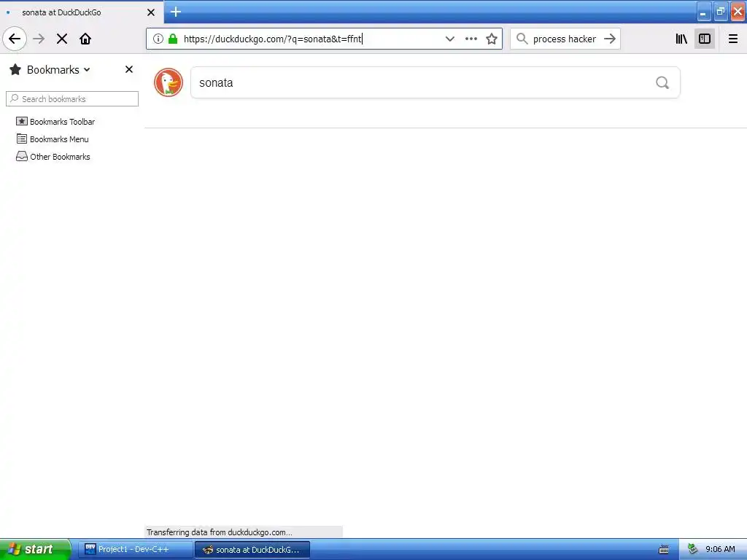Click the safely remove hardware tray icon
747x560 pixels.
[x=693, y=550]
